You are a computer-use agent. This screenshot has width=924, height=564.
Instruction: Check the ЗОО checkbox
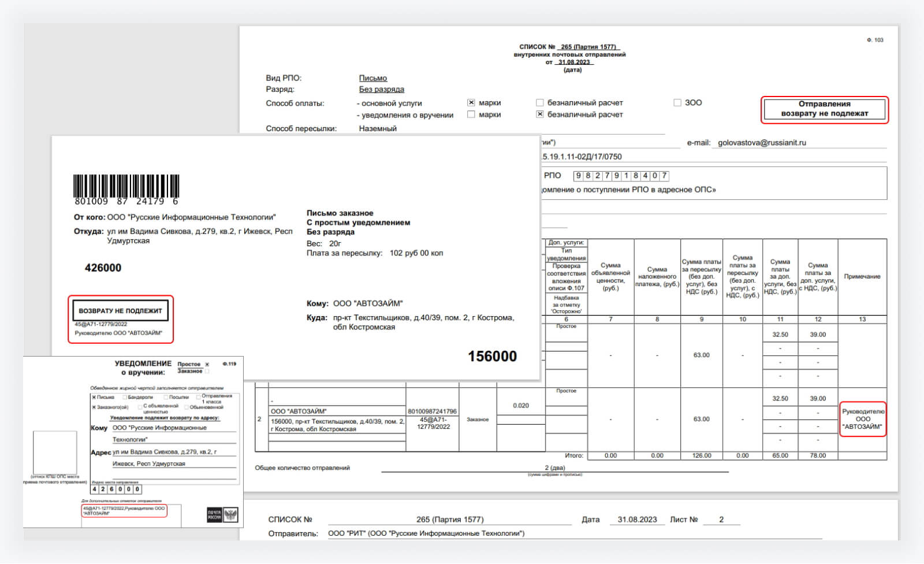(677, 102)
